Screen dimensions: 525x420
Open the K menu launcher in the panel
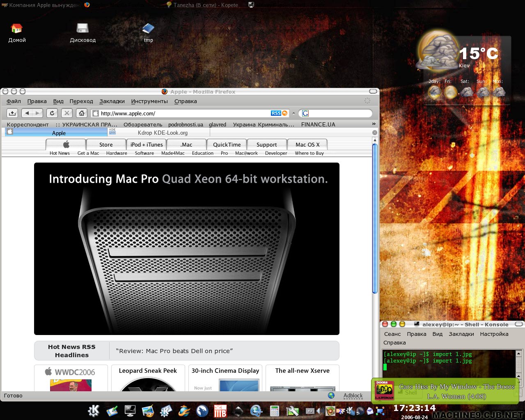(94, 411)
